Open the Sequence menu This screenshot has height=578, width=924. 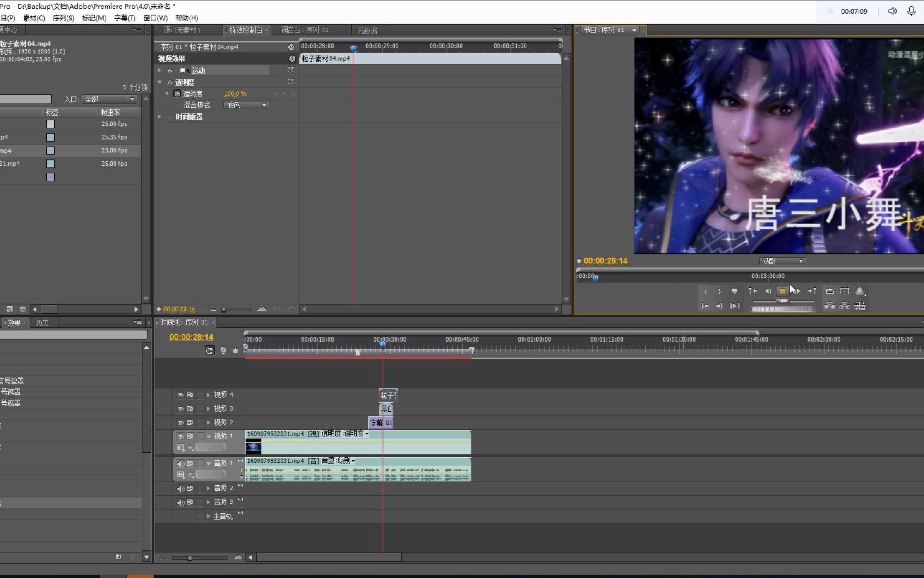pyautogui.click(x=63, y=18)
